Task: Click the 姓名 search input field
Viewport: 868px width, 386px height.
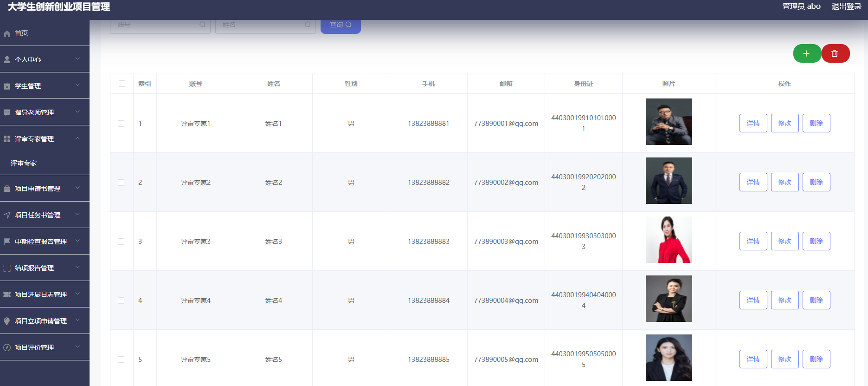Action: tap(265, 26)
